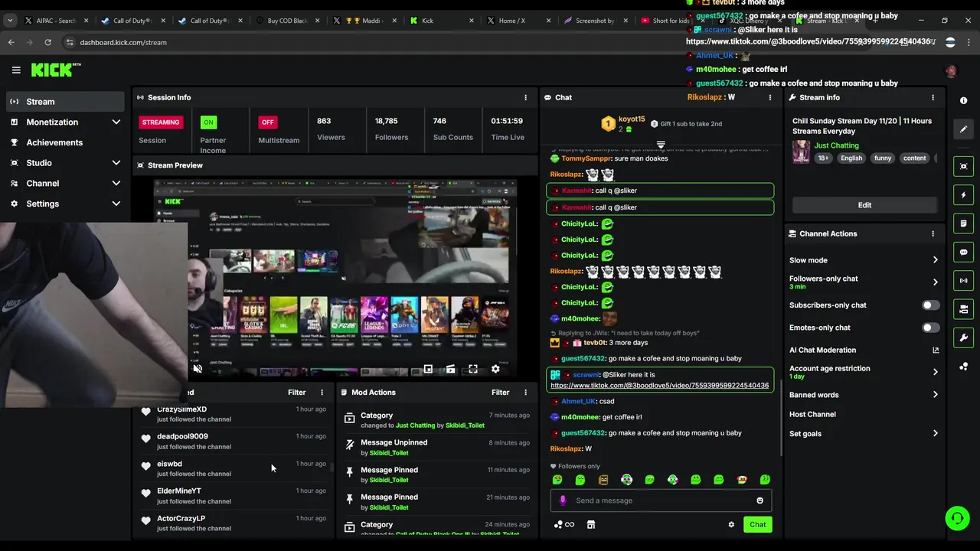Open AI Chat Moderation external link
The height and width of the screenshot is (551, 980).
[936, 350]
